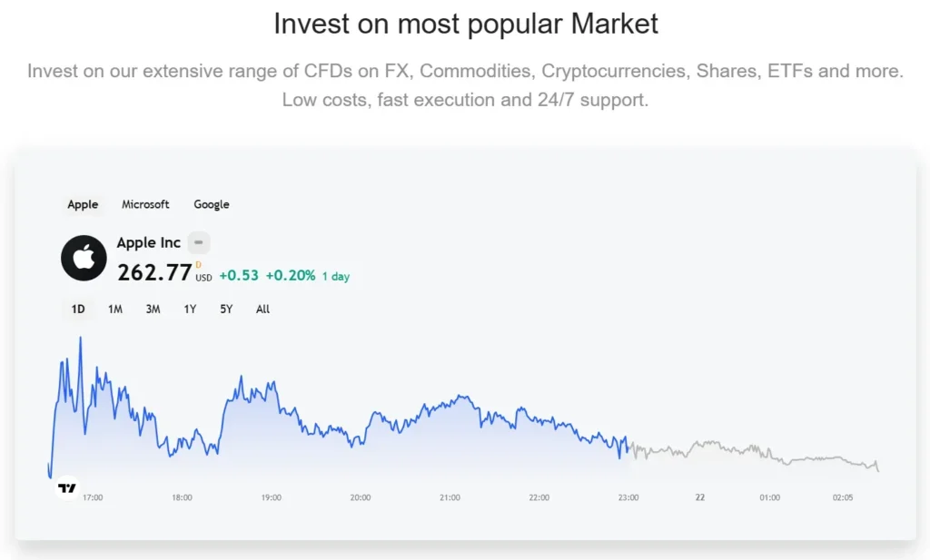Viewport: 930px width, 560px height.
Task: Switch to the Microsoft tab
Action: 145,204
